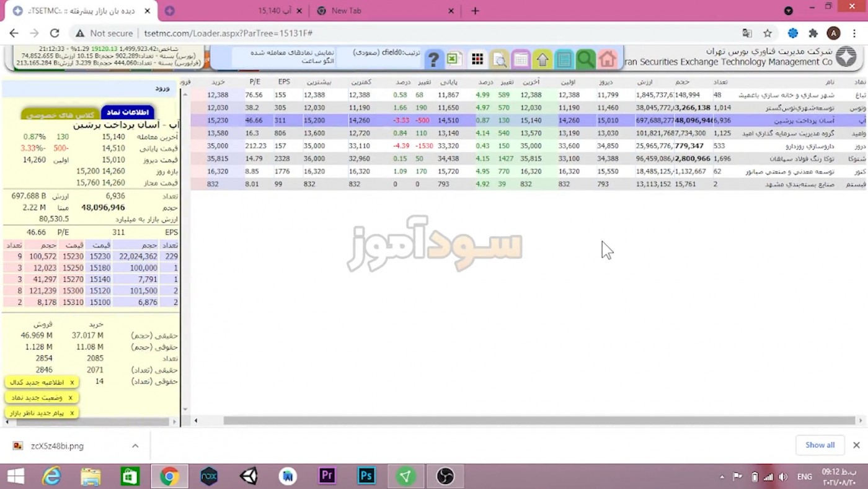Click the green up arrow icon
Screen dimensions: 868x489
[542, 60]
